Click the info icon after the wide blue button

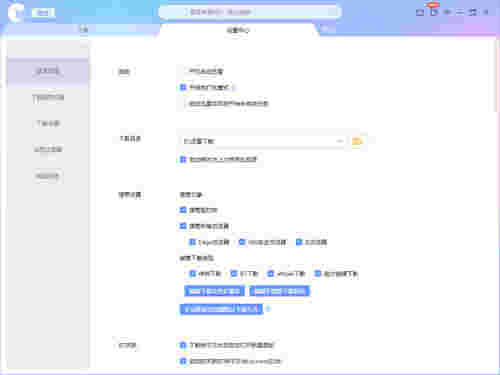coord(268,309)
